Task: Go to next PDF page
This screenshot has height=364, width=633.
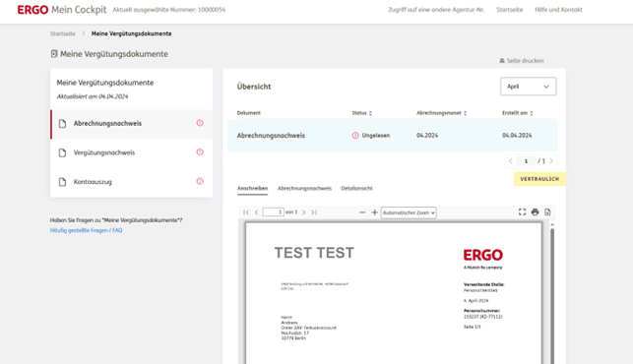Action: (x=304, y=212)
